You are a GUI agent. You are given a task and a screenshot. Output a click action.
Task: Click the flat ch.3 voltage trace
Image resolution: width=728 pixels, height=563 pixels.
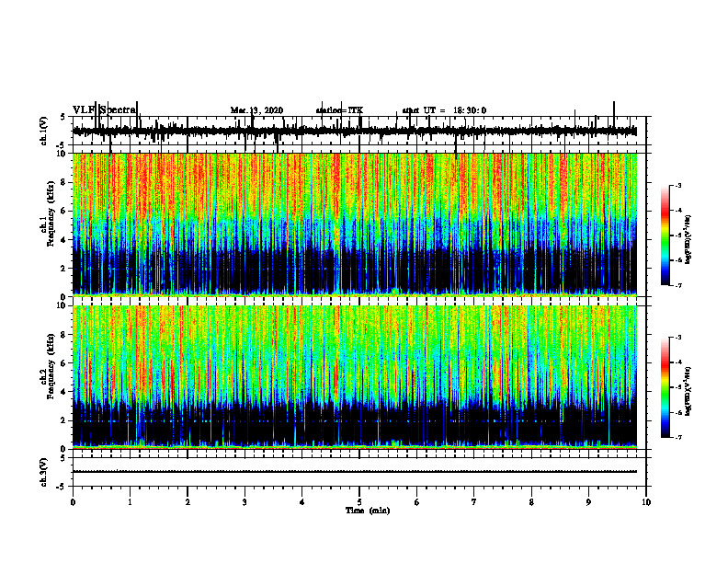(355, 472)
